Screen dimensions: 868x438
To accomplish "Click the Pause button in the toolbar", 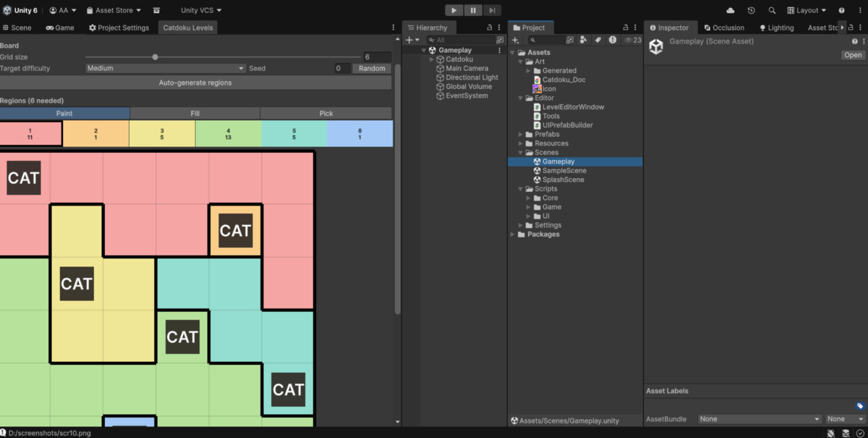I will click(473, 10).
